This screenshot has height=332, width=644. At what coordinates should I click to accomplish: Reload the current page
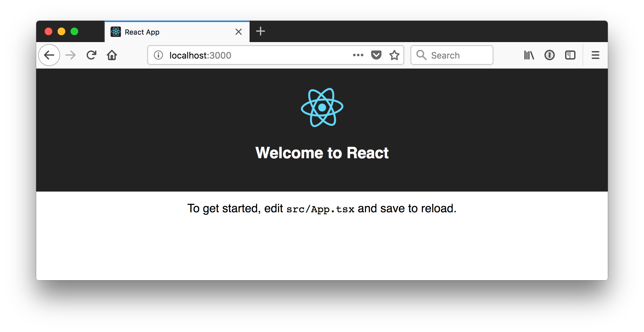[x=91, y=55]
